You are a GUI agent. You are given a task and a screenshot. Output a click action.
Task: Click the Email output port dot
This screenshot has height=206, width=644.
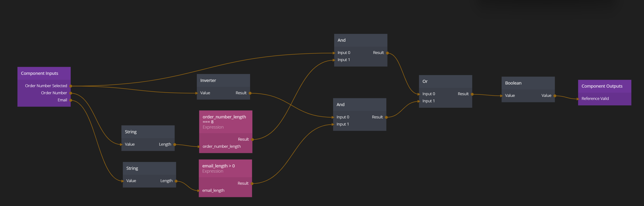pos(71,100)
